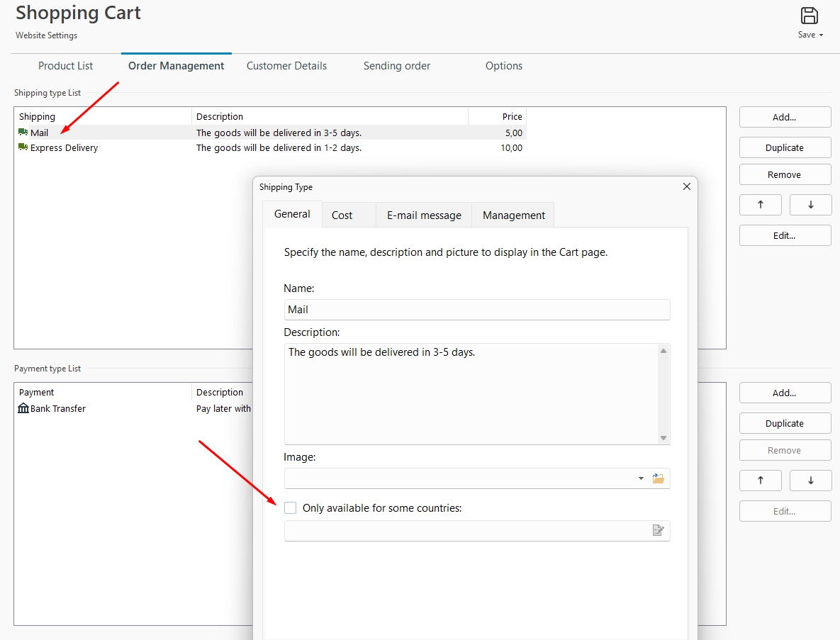Screen dimensions: 840x640
Task: Add a new payment type
Action: point(785,393)
